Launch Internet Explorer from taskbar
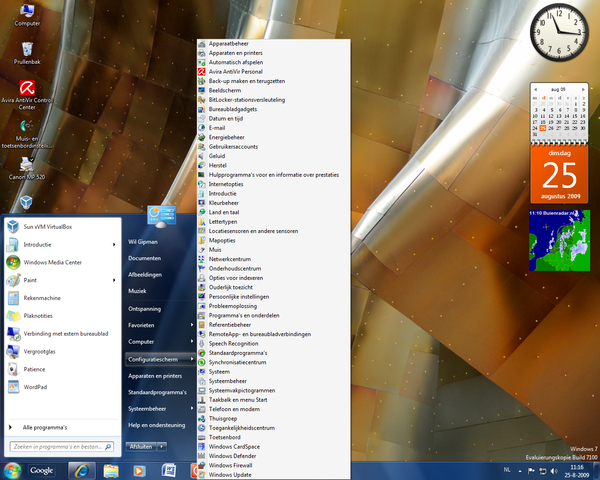 (x=82, y=471)
